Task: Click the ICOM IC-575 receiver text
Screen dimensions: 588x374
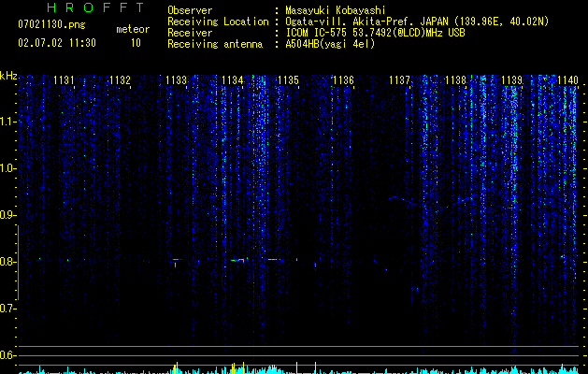Action: click(375, 33)
